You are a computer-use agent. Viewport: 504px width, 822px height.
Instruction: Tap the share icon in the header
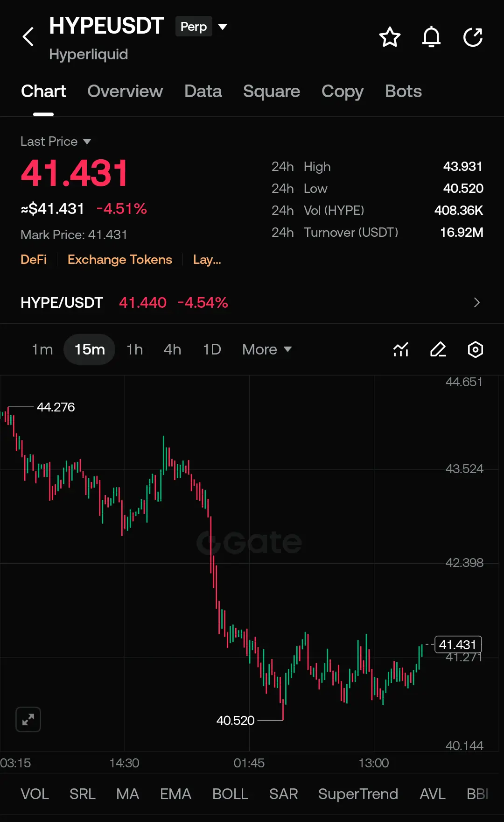click(473, 37)
